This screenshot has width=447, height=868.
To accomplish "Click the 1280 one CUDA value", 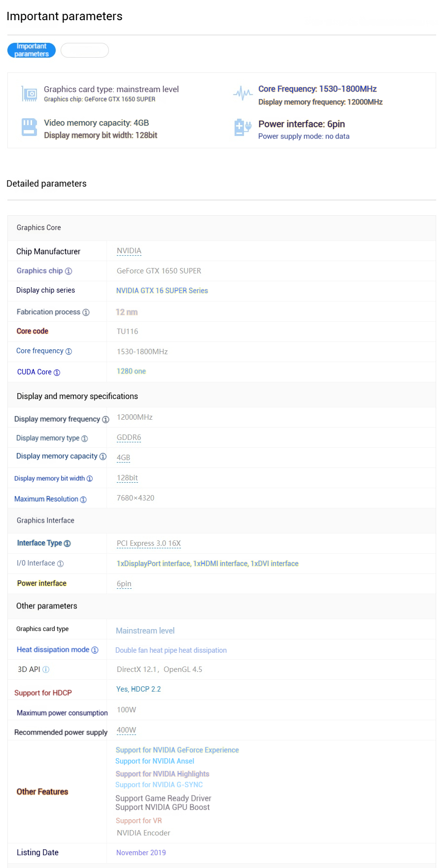I will pyautogui.click(x=131, y=371).
